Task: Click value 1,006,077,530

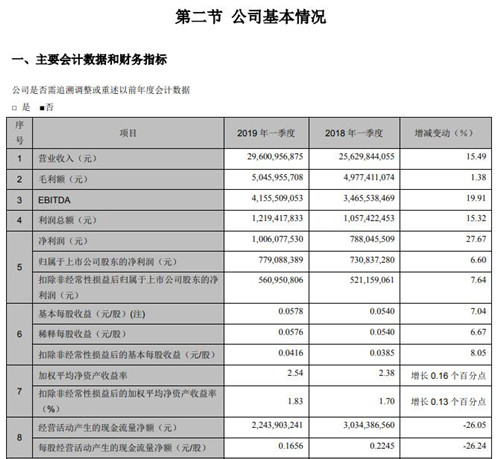Action: [277, 239]
